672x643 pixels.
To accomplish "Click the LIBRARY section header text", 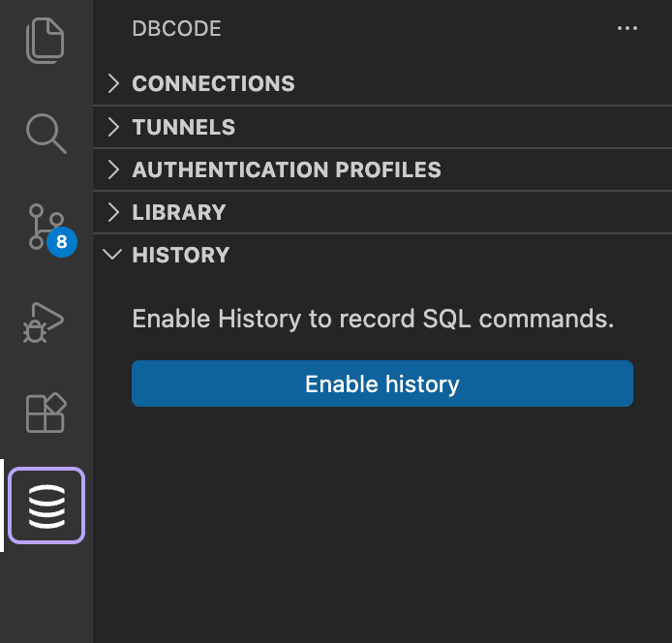I will (179, 213).
